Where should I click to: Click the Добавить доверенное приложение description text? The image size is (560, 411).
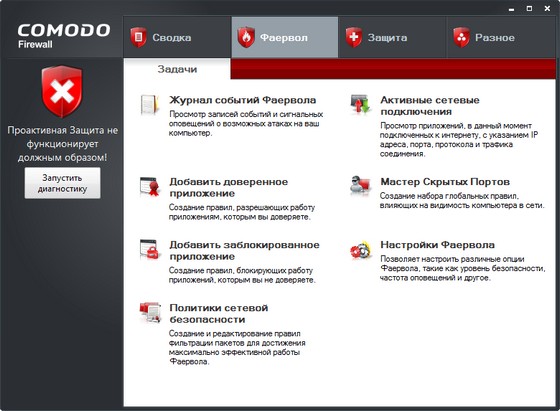click(x=242, y=212)
